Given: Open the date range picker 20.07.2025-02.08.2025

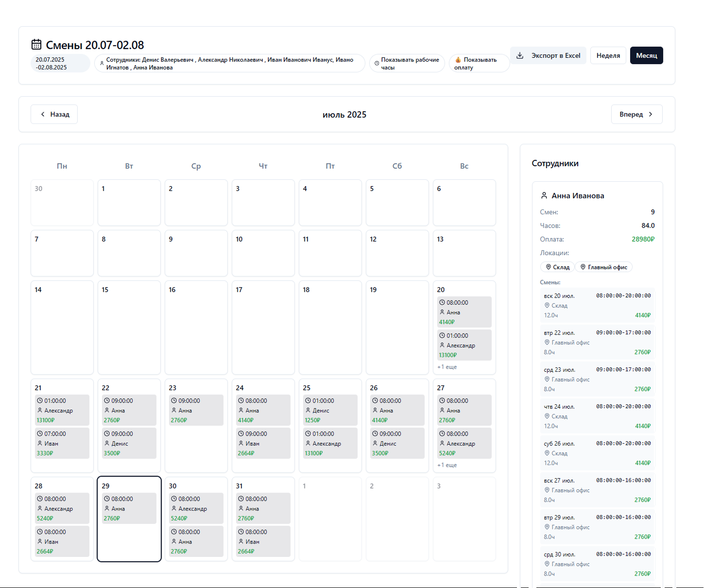Looking at the screenshot, I should [60, 63].
